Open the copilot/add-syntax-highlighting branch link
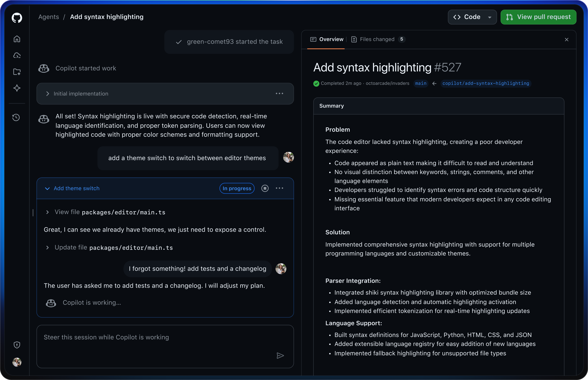Viewport: 588px width, 380px height. tap(486, 83)
